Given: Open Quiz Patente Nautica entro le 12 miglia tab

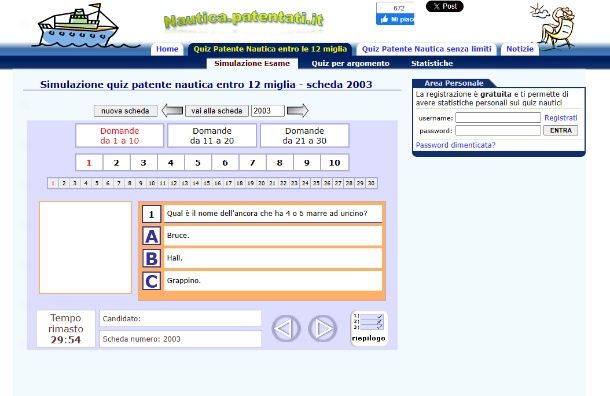Looking at the screenshot, I should pos(270,49).
